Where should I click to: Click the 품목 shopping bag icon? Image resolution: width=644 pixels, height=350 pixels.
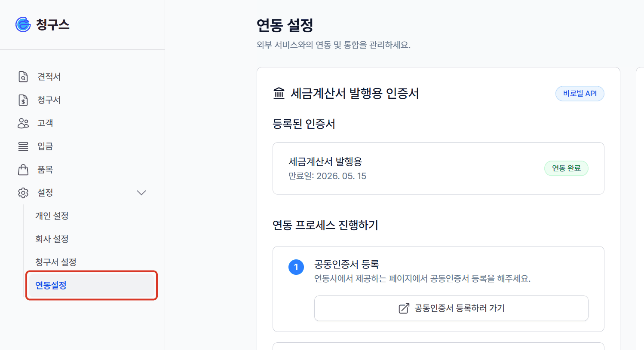pyautogui.click(x=23, y=170)
